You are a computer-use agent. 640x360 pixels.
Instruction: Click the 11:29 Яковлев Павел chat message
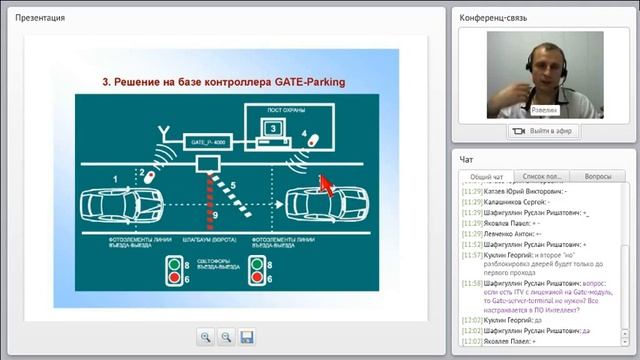tap(501, 223)
